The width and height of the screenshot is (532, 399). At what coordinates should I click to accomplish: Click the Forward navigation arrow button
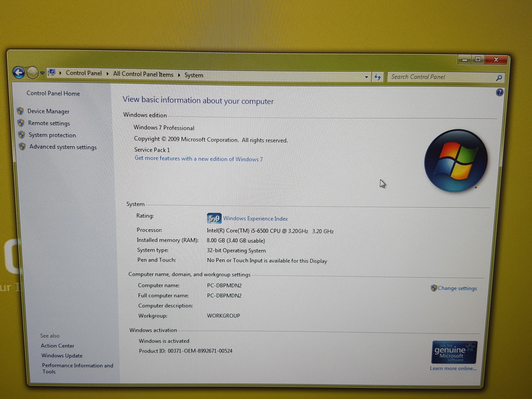(x=32, y=73)
